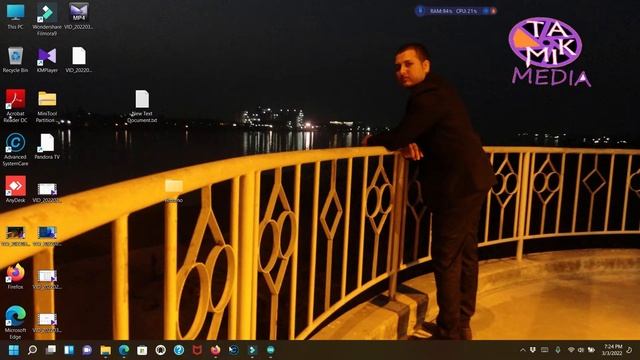The height and width of the screenshot is (360, 640).
Task: Select the faint folder icon on the railing
Action: (x=174, y=190)
